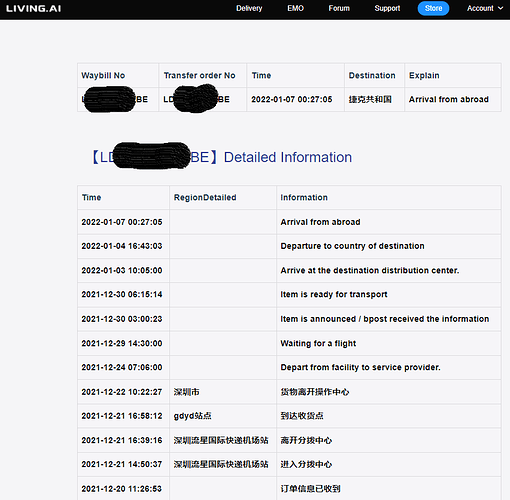Viewport: 510px width, 500px height.
Task: Select the Transfer order No header
Action: (x=199, y=75)
